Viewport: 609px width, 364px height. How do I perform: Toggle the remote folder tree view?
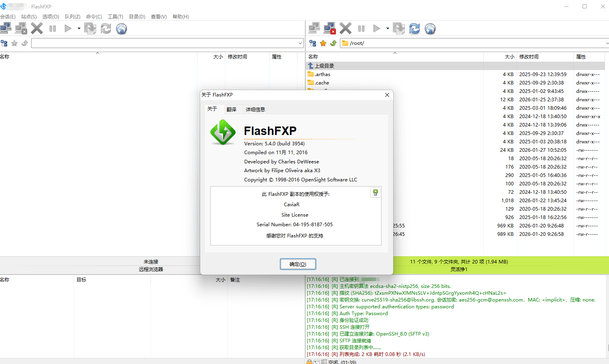tap(312, 43)
